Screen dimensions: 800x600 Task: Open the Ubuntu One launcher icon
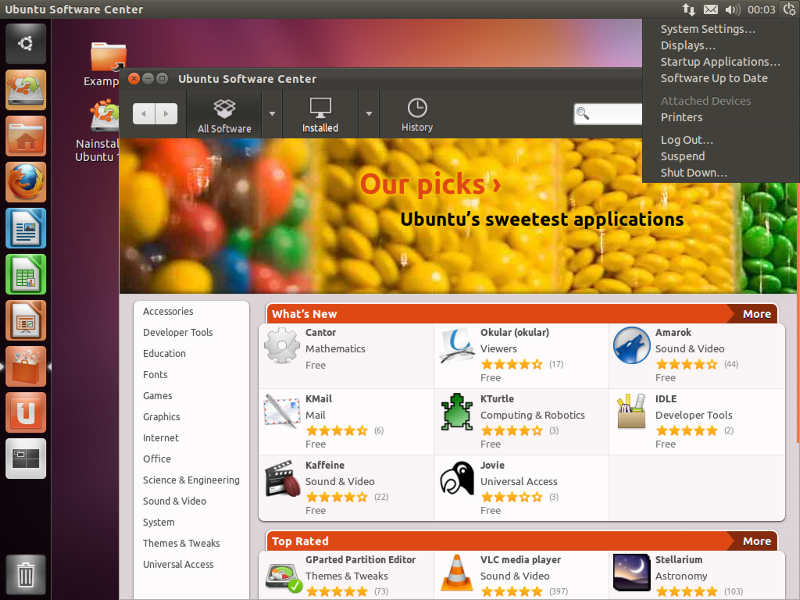point(26,412)
